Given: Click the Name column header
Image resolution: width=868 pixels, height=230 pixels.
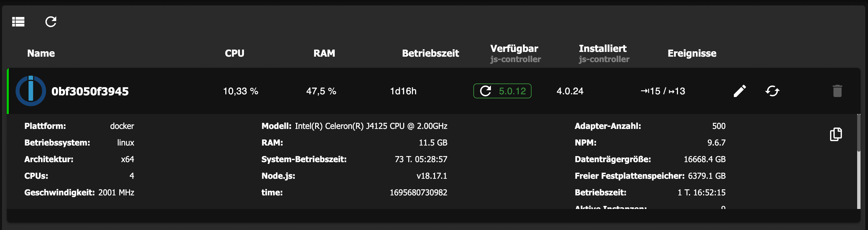Looking at the screenshot, I should [x=41, y=53].
